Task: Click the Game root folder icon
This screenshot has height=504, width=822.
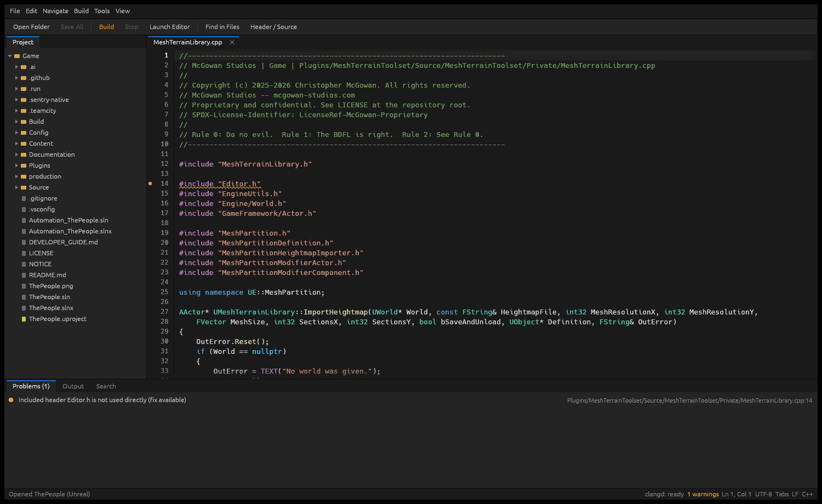Action: coord(17,56)
